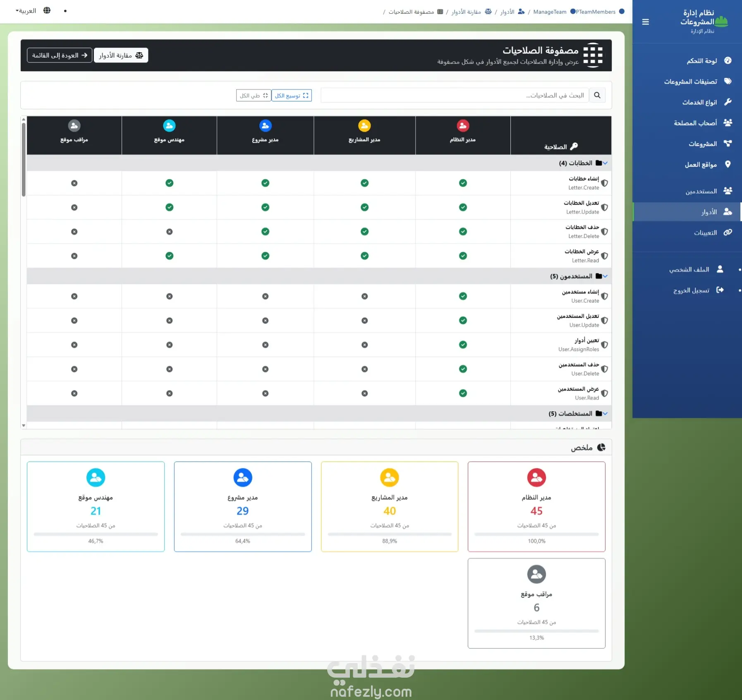Click the shield icon on the Letter.Create row
The height and width of the screenshot is (700, 742).
pyautogui.click(x=605, y=183)
